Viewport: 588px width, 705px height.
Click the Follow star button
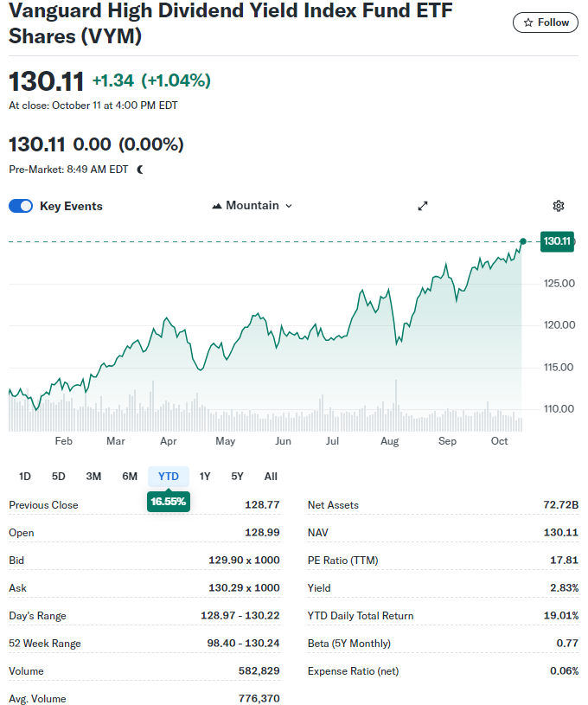coord(546,22)
